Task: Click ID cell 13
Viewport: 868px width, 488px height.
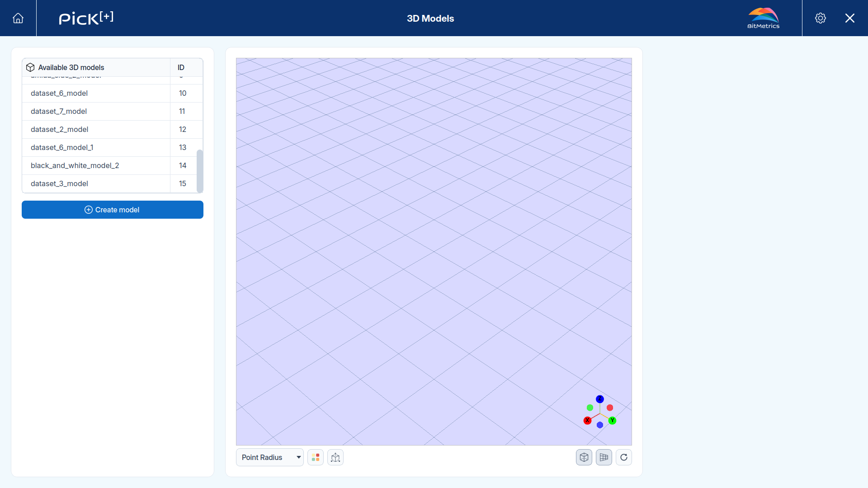Action: coord(183,147)
